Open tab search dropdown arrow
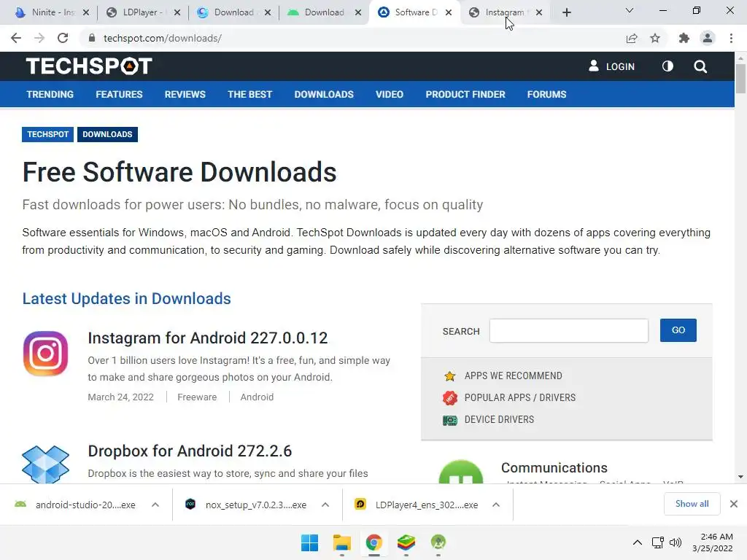Image resolution: width=747 pixels, height=560 pixels. pyautogui.click(x=630, y=10)
